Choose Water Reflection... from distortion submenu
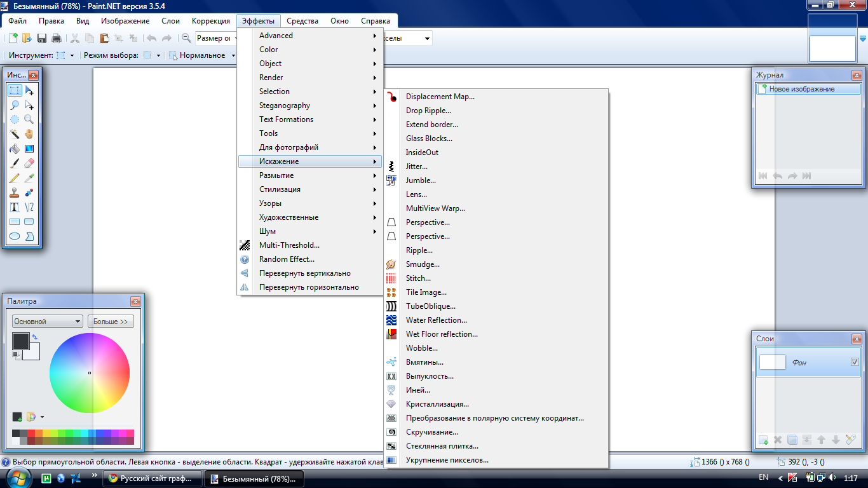868x488 pixels. click(x=436, y=320)
